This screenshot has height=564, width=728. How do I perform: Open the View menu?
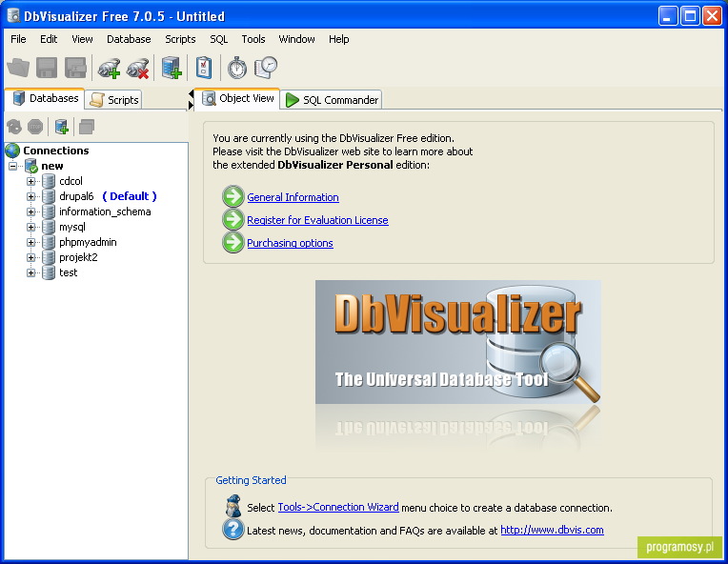[82, 39]
